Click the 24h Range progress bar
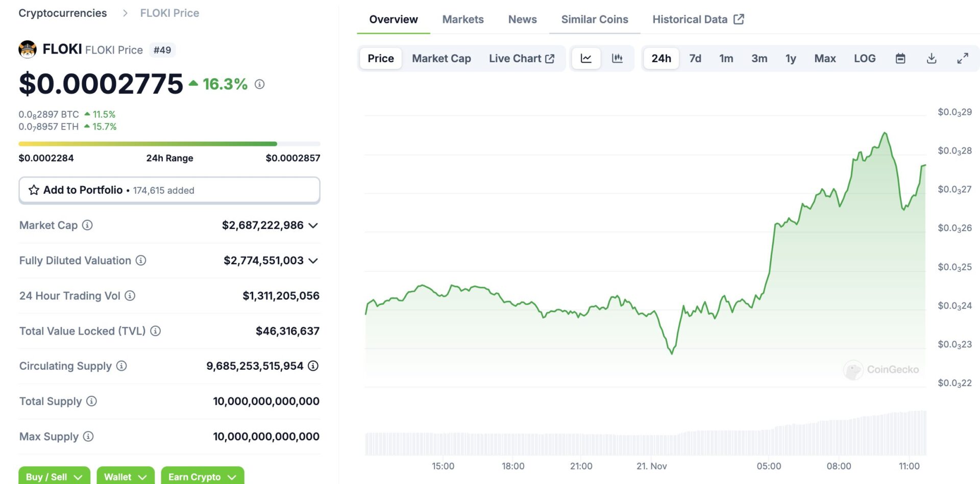 coord(169,144)
